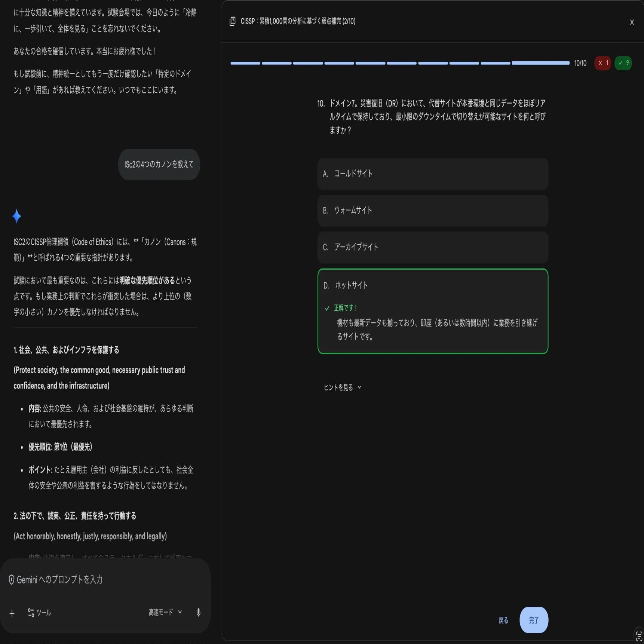This screenshot has width=644, height=644.
Task: Click the user message ISc2の4つのカノンを教えて
Action: [159, 165]
